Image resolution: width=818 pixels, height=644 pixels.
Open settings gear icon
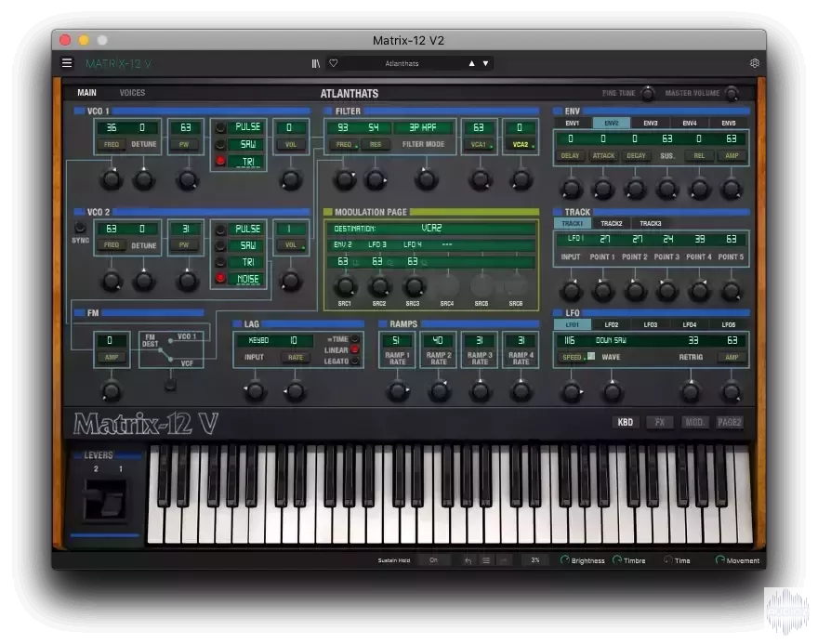point(755,63)
